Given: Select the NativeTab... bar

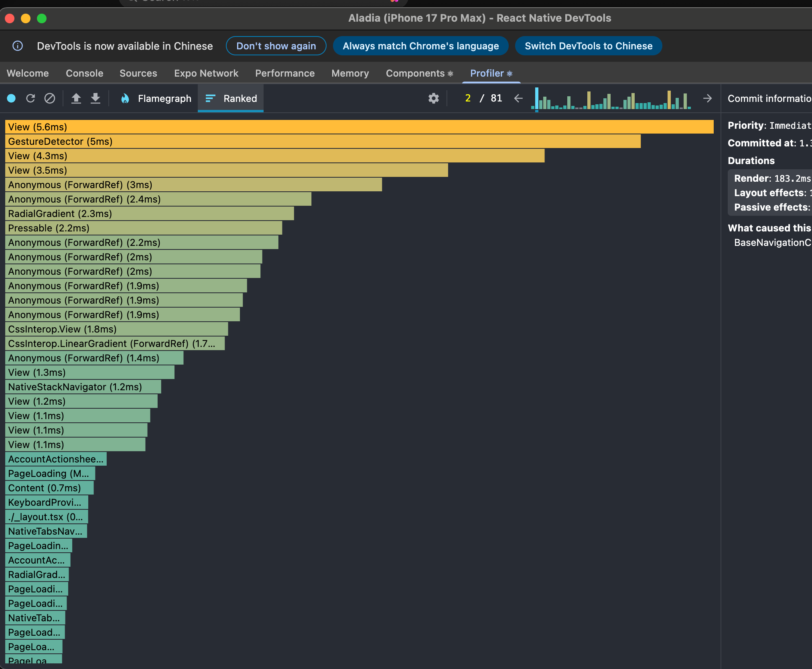Looking at the screenshot, I should tap(35, 618).
